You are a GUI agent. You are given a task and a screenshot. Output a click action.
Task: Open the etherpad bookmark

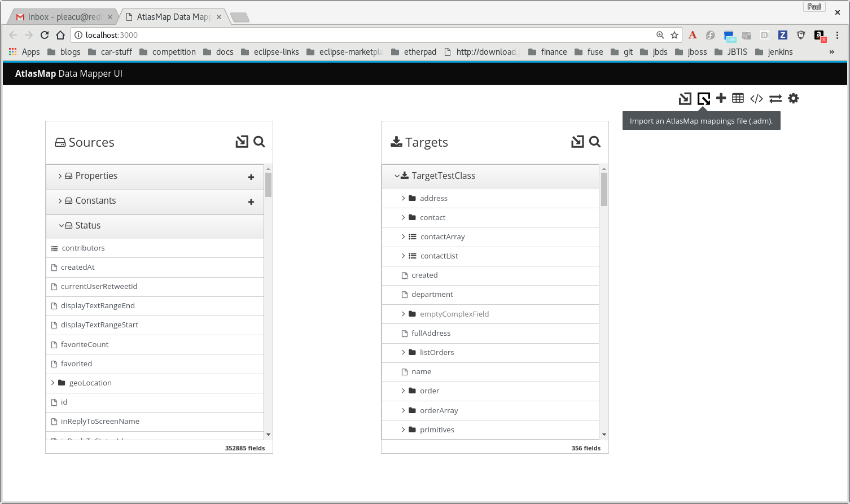point(419,51)
